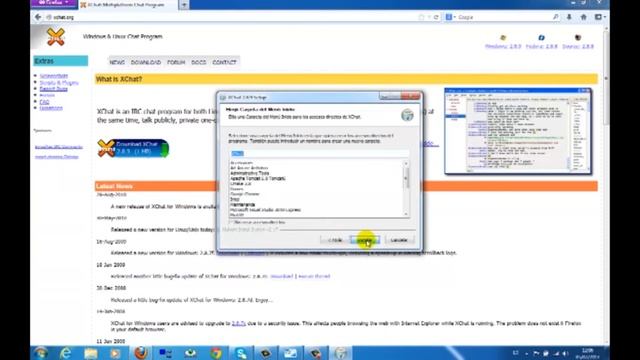Open Scripts & Plugins sidebar link
The height and width of the screenshot is (360, 640).
[x=59, y=82]
